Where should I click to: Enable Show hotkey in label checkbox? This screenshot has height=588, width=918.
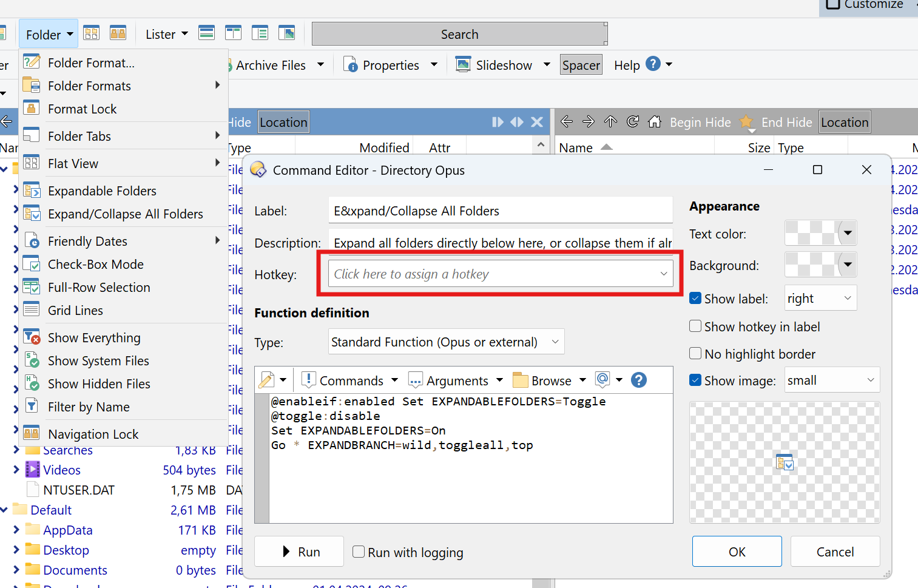[695, 326]
